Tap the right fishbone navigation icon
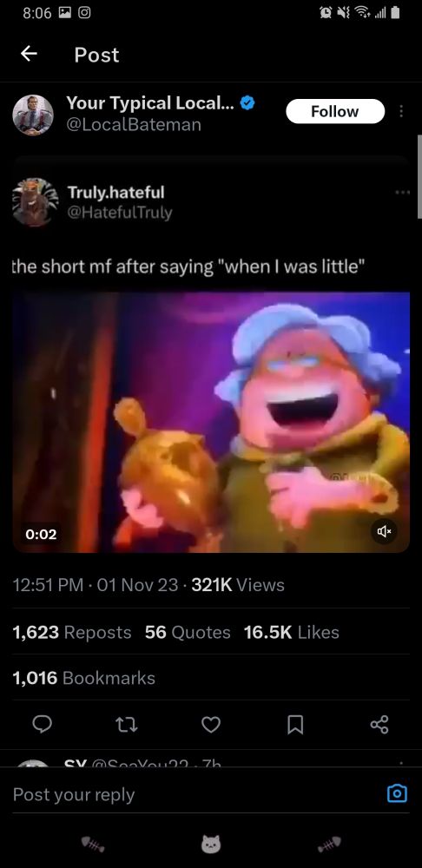Screen dimensions: 422x868 click(329, 845)
